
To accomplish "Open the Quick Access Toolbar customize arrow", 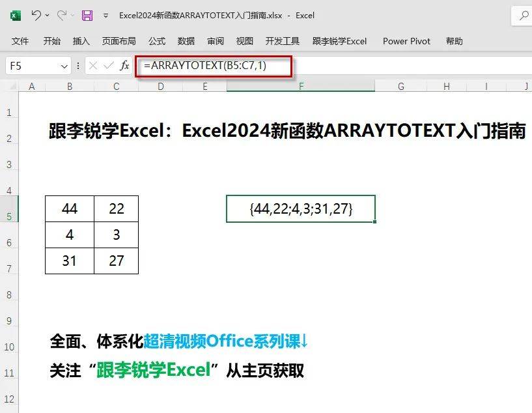I will (104, 15).
